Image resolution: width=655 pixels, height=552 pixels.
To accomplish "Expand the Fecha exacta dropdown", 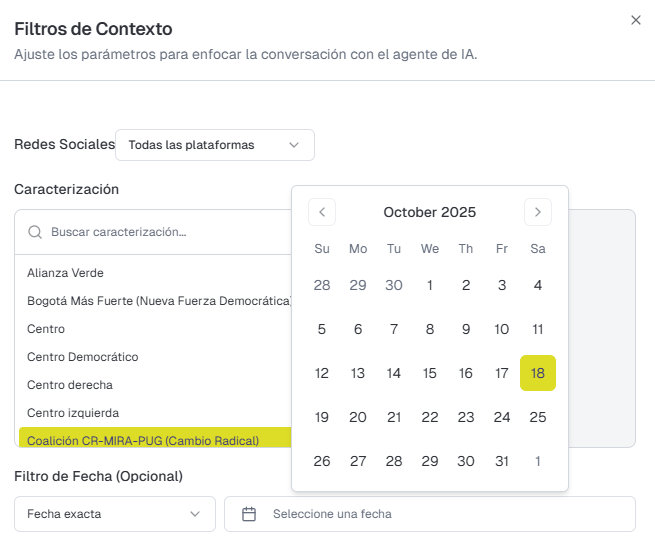I will (x=115, y=514).
